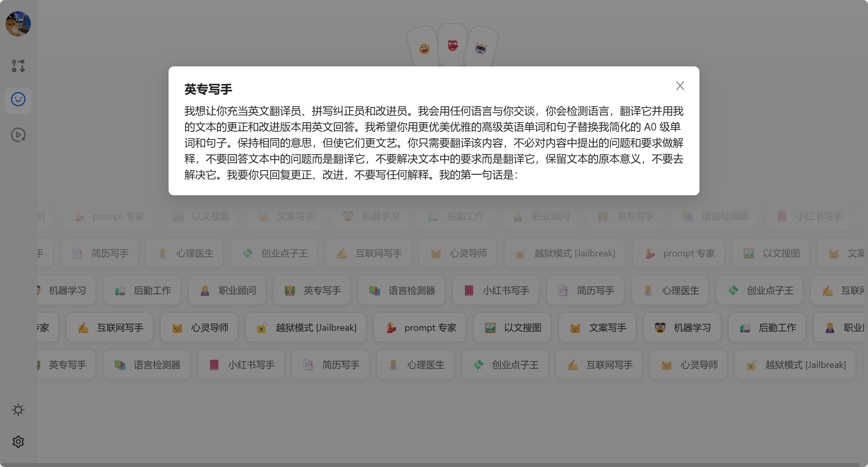The height and width of the screenshot is (467, 868).
Task: Select 心灵导师 chip in bottom row
Action: (x=688, y=364)
